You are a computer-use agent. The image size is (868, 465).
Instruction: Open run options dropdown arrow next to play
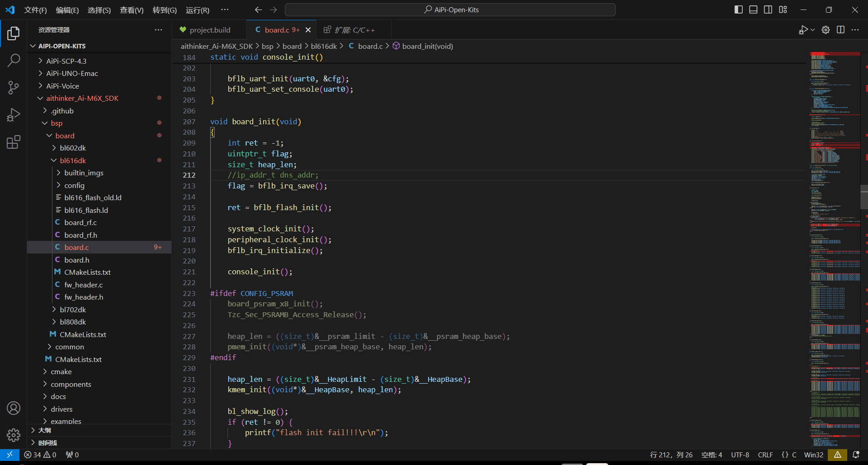812,30
